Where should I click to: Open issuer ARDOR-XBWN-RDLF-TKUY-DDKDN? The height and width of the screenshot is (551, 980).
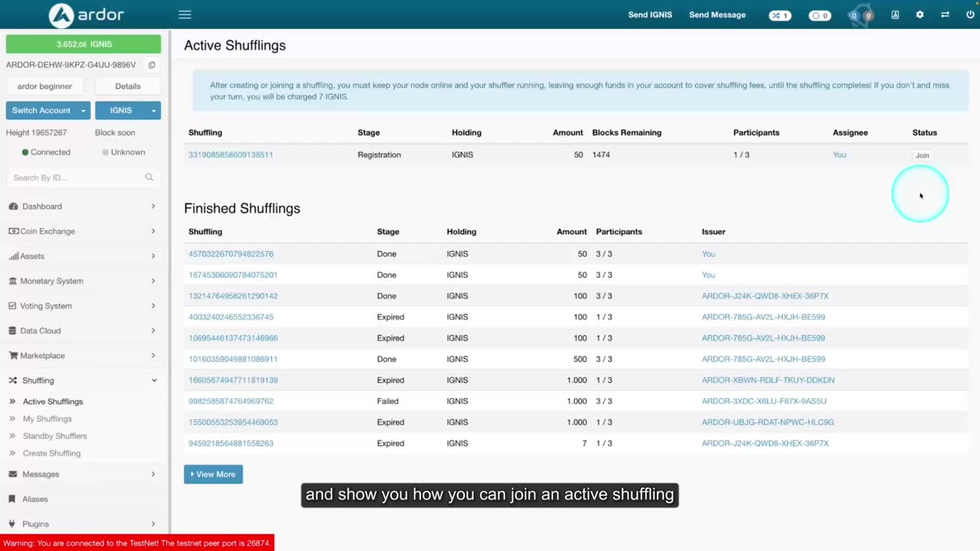tap(768, 380)
